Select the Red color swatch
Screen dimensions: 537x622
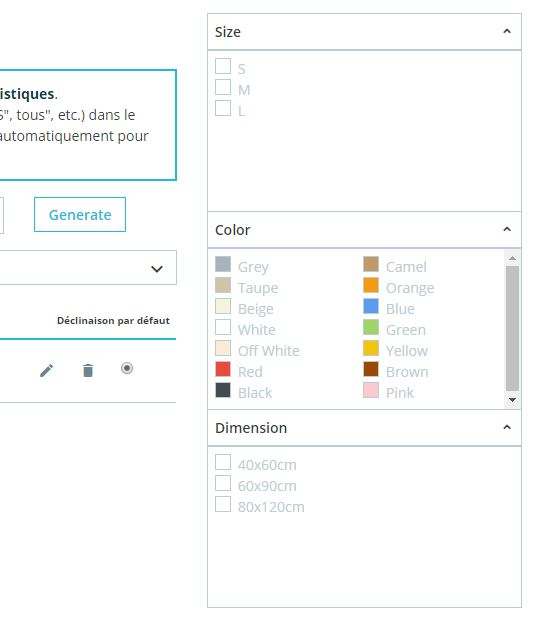click(x=223, y=369)
